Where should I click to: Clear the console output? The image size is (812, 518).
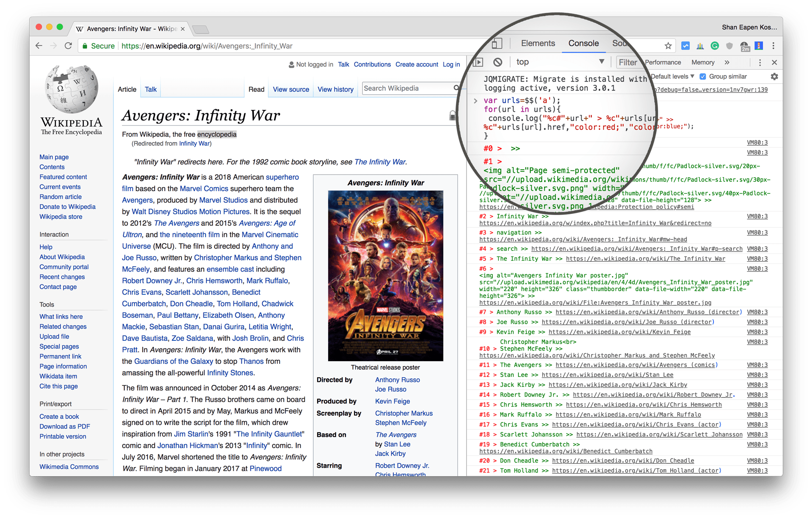tap(498, 62)
